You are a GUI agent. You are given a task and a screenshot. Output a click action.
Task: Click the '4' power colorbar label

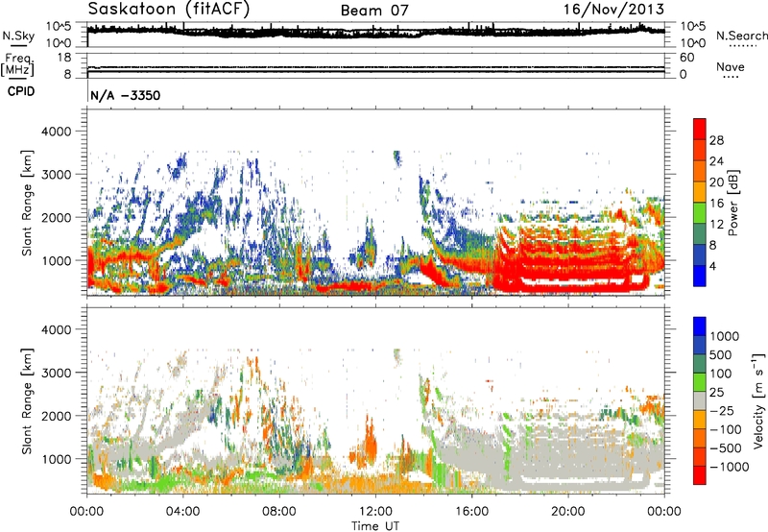pyautogui.click(x=712, y=266)
